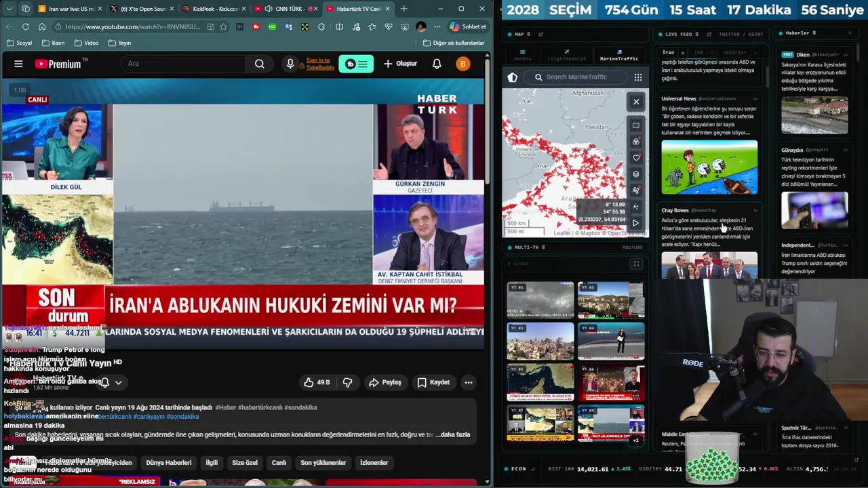Open a new browser tab

[x=403, y=9]
